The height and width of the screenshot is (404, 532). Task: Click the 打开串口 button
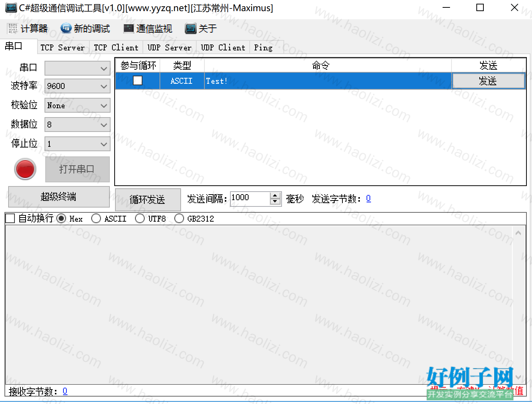[78, 169]
